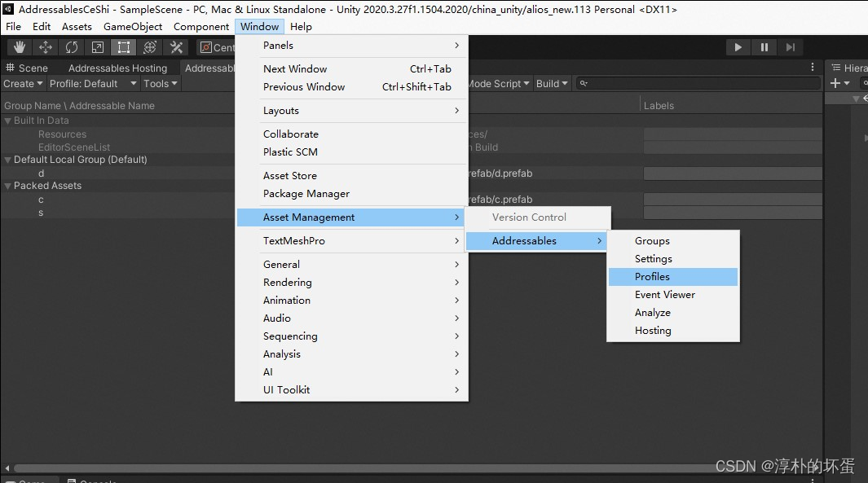Collapse the Packed Assets group
Viewport: 868px width, 483px height.
8,186
